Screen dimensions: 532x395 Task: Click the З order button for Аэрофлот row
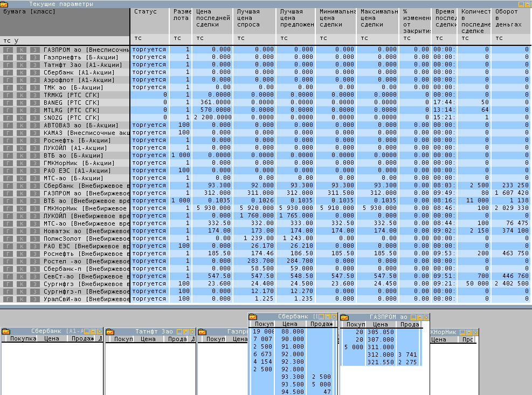point(35,80)
